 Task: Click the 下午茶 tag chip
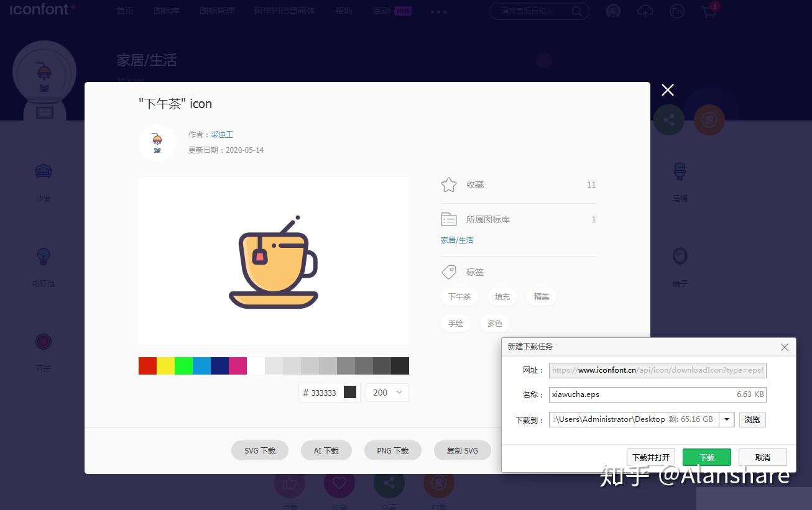(x=459, y=296)
